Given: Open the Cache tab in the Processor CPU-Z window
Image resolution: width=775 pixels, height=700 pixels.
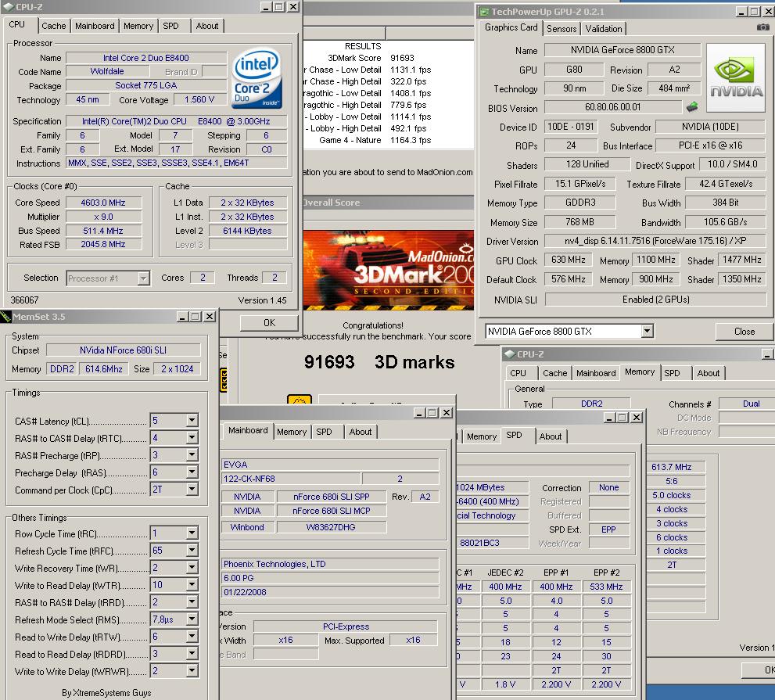Looking at the screenshot, I should tap(53, 26).
